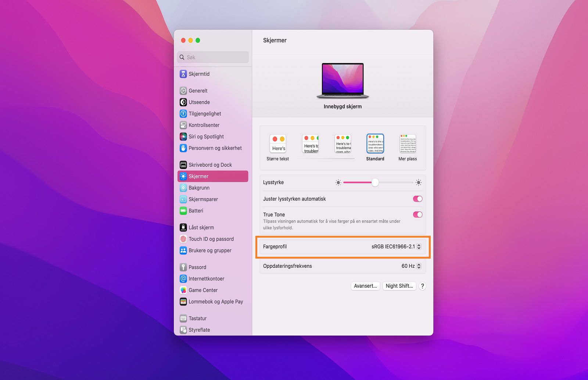Image resolution: width=588 pixels, height=380 pixels.
Task: Click the Siri og Spotlight icon
Action: point(183,136)
